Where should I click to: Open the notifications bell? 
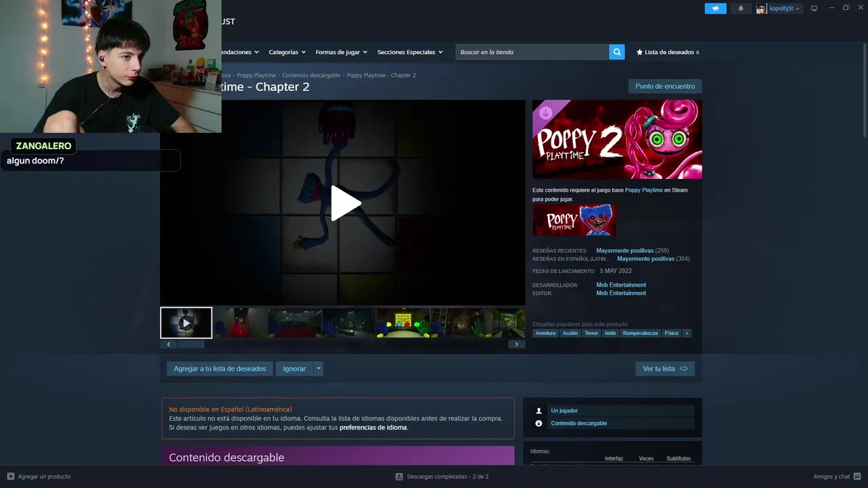741,8
